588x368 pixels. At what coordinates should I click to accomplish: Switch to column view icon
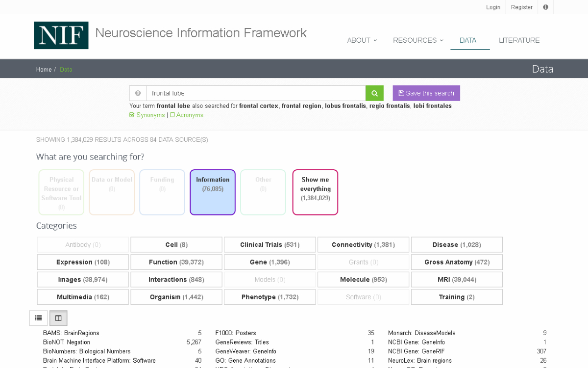pos(58,318)
